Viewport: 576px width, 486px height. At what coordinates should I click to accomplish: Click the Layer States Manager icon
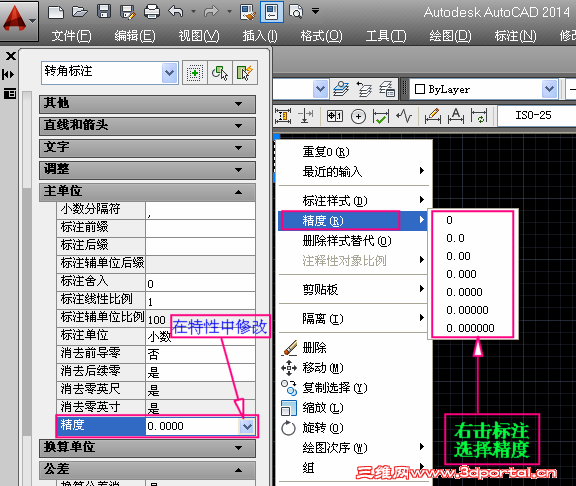[387, 89]
